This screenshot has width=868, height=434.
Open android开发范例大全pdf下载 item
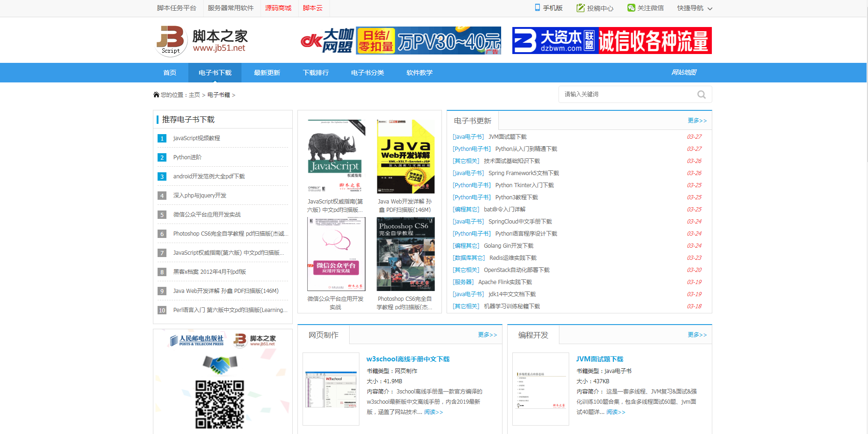(x=209, y=176)
